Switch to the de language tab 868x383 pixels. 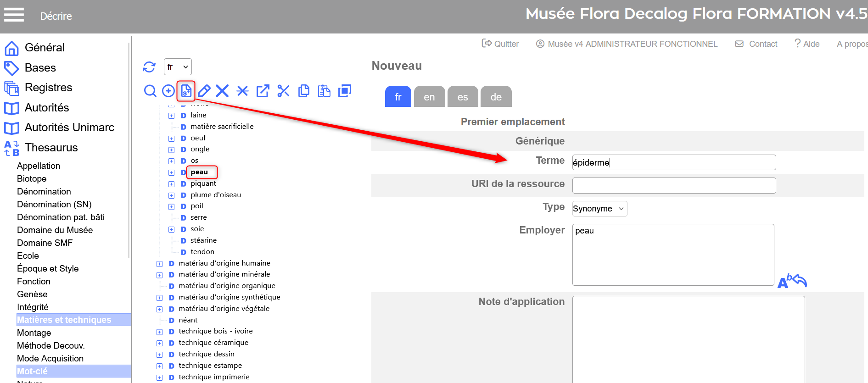[x=496, y=97]
